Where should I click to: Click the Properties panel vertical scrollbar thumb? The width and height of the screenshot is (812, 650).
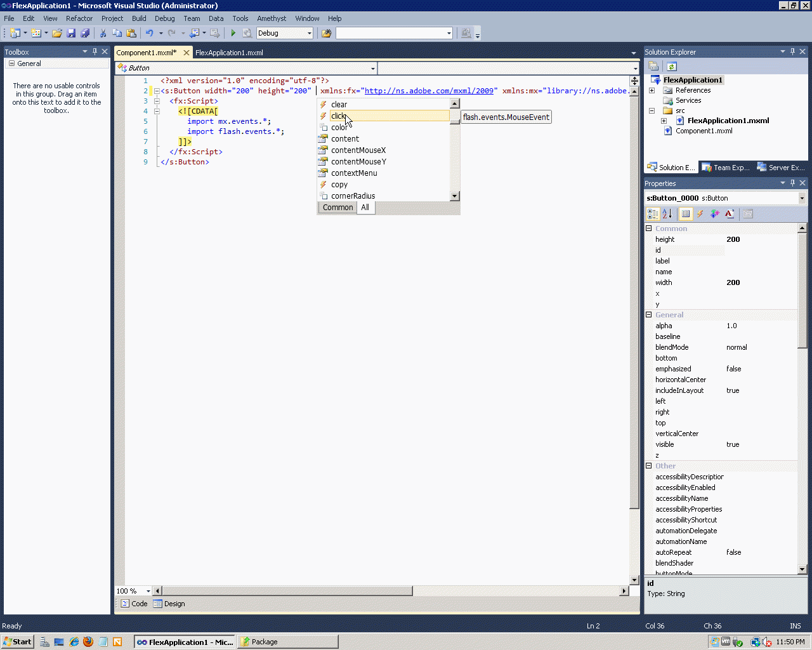[x=802, y=290]
